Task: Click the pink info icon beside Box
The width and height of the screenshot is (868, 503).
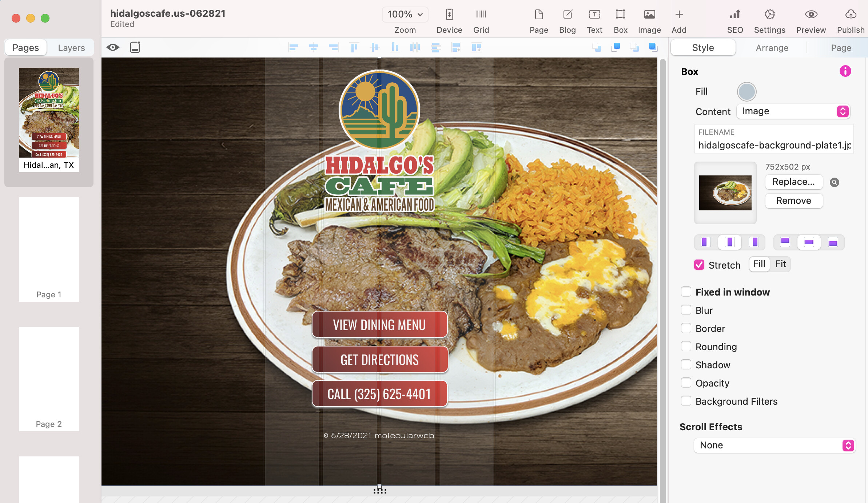Action: click(x=845, y=71)
